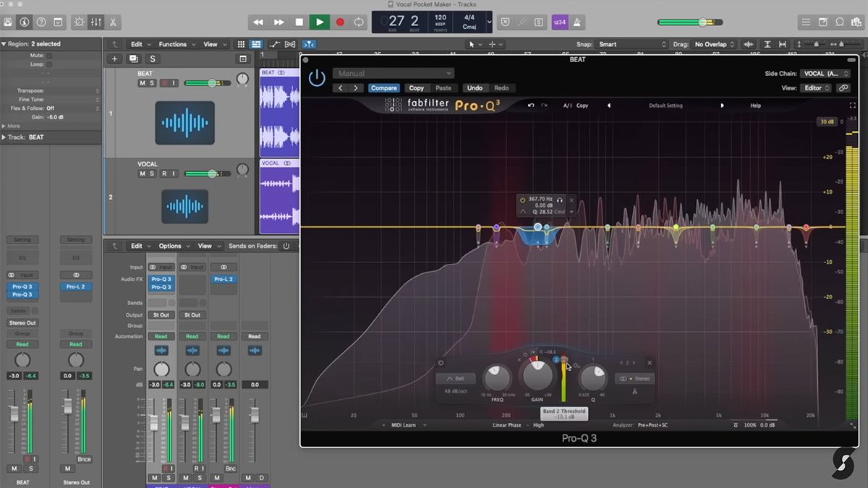Record-enable the BEAT track header

pos(164,83)
